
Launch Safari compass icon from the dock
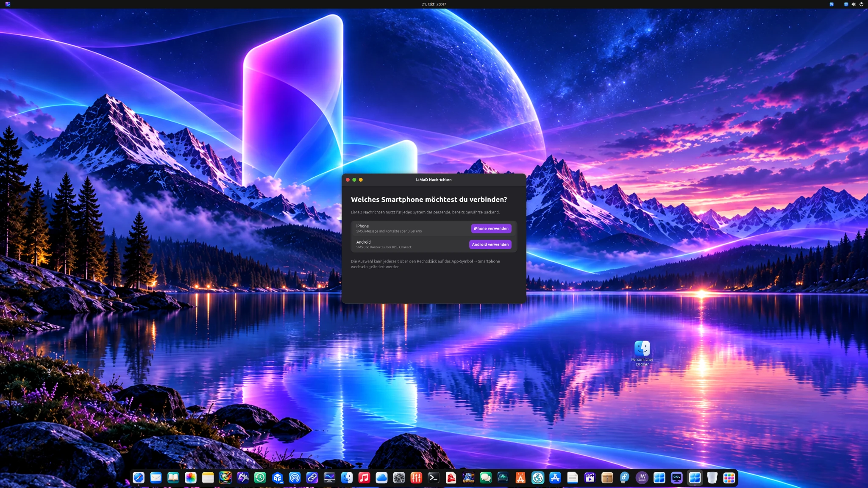click(139, 478)
